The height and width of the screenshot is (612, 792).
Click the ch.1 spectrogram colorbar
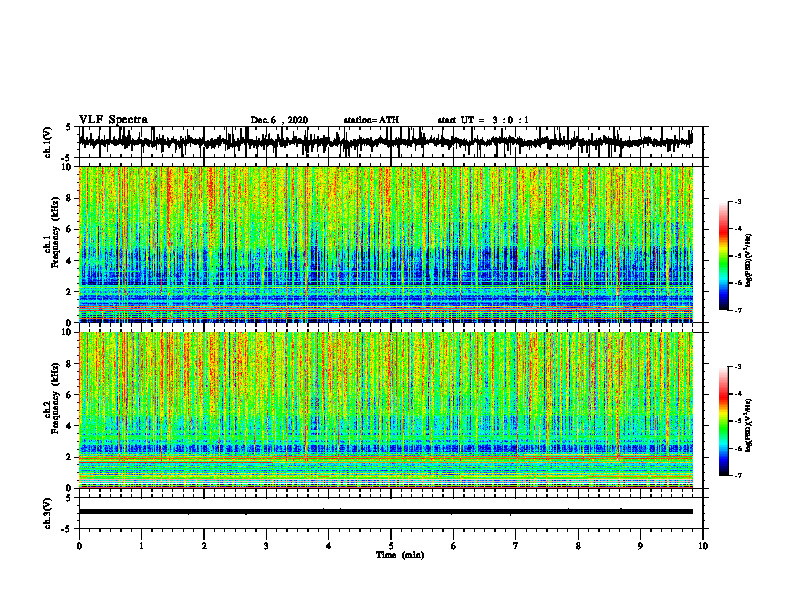point(723,256)
